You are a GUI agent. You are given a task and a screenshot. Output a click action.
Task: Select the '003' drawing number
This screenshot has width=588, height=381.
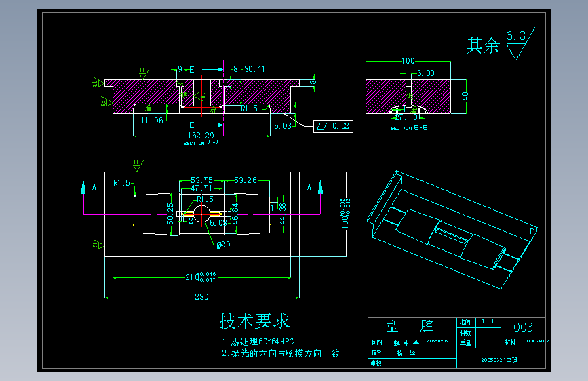[523, 327]
